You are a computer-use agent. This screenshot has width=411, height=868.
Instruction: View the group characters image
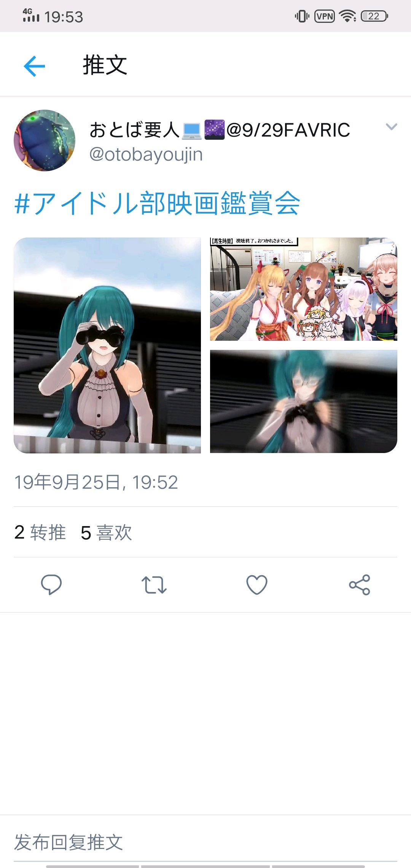[304, 289]
